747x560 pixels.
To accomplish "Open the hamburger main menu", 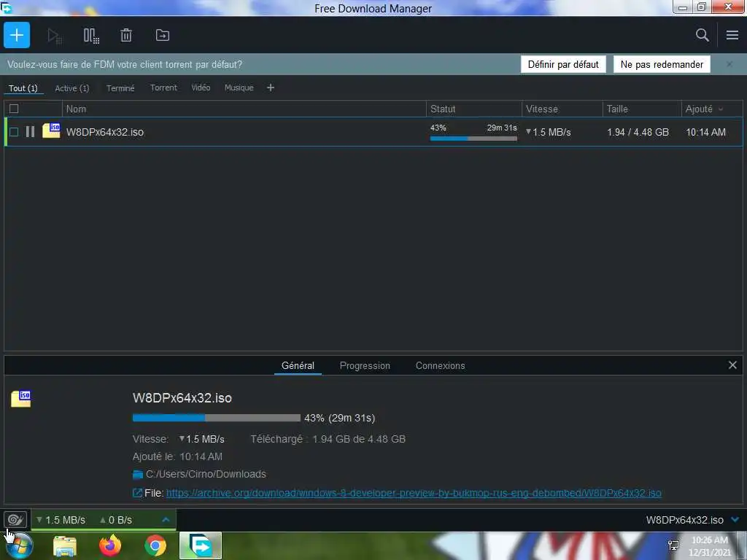I will (732, 35).
